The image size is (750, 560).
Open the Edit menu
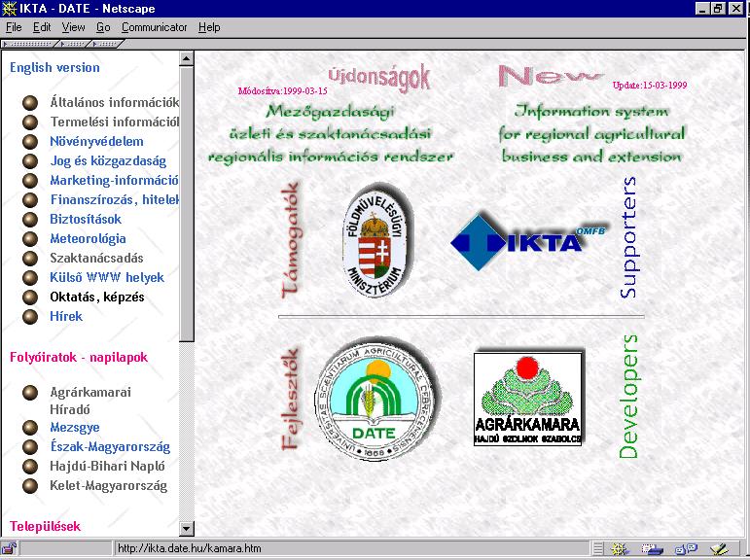click(42, 27)
